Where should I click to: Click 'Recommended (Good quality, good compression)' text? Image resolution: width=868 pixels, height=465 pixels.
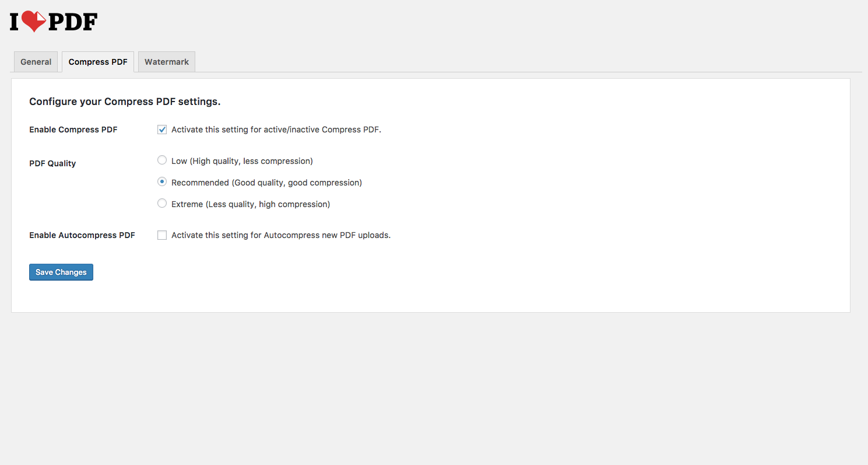[x=266, y=183]
